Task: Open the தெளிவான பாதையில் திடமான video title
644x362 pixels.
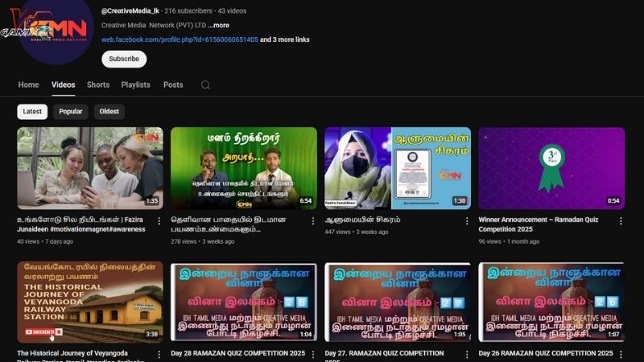Action: point(229,224)
